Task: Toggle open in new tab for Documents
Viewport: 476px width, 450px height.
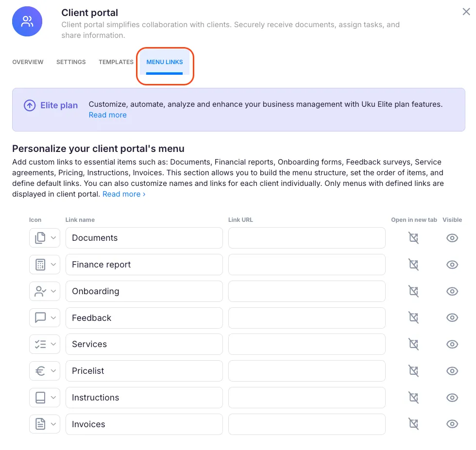Action: pyautogui.click(x=413, y=238)
